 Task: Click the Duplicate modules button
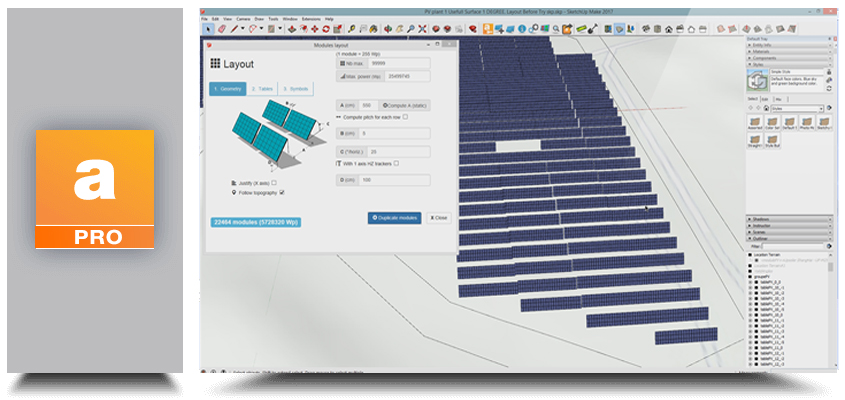point(394,218)
